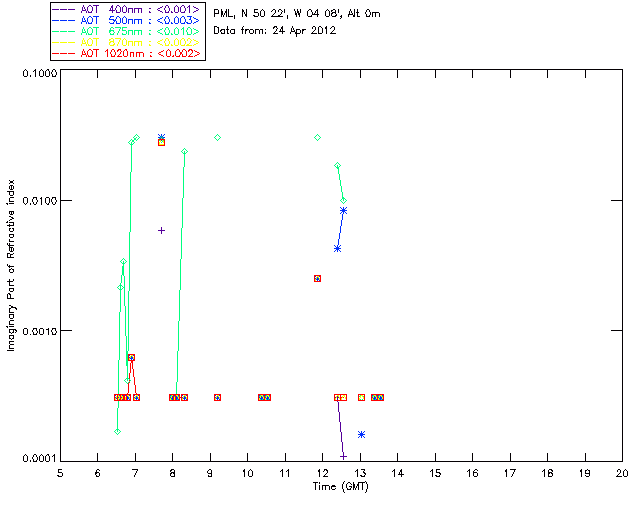Click x-axis tick label 12
The height and width of the screenshot is (512, 640).
[x=322, y=473]
